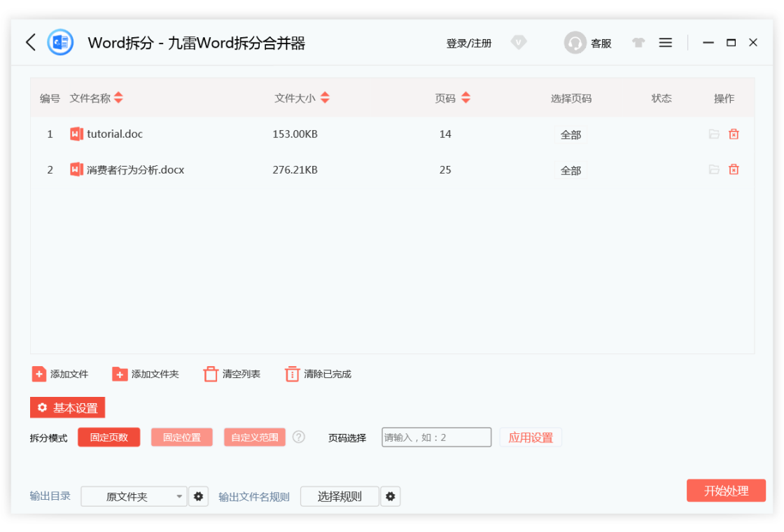The width and height of the screenshot is (784, 532).
Task: Click the VIP diamond icon in title bar
Action: coord(518,42)
